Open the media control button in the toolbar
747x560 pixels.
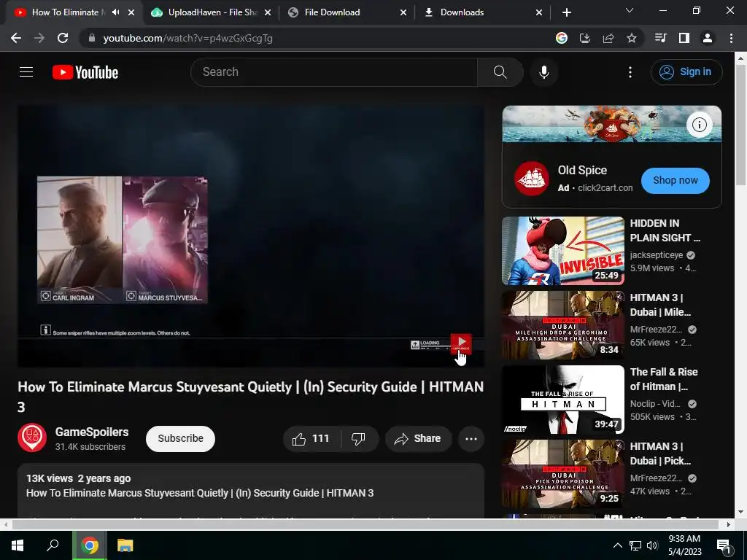click(x=660, y=38)
